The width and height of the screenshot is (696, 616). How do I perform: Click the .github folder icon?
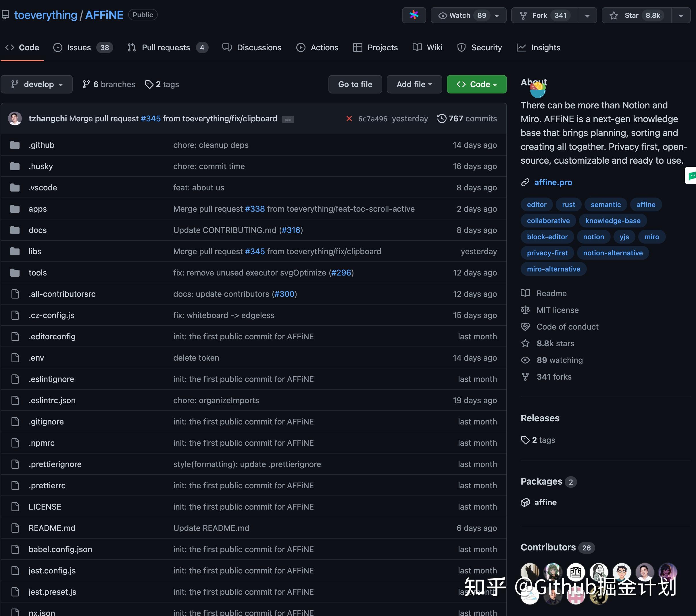click(15, 145)
